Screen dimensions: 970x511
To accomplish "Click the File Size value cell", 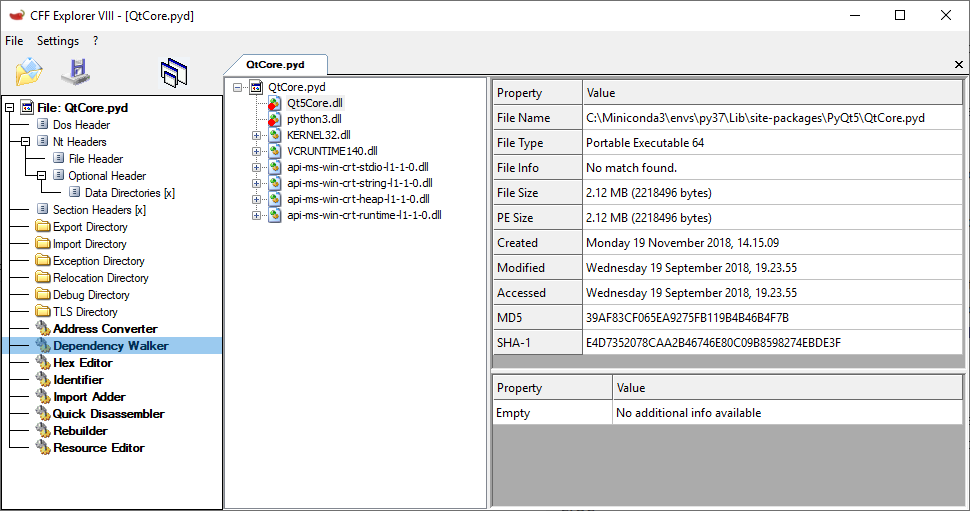I will pos(773,193).
